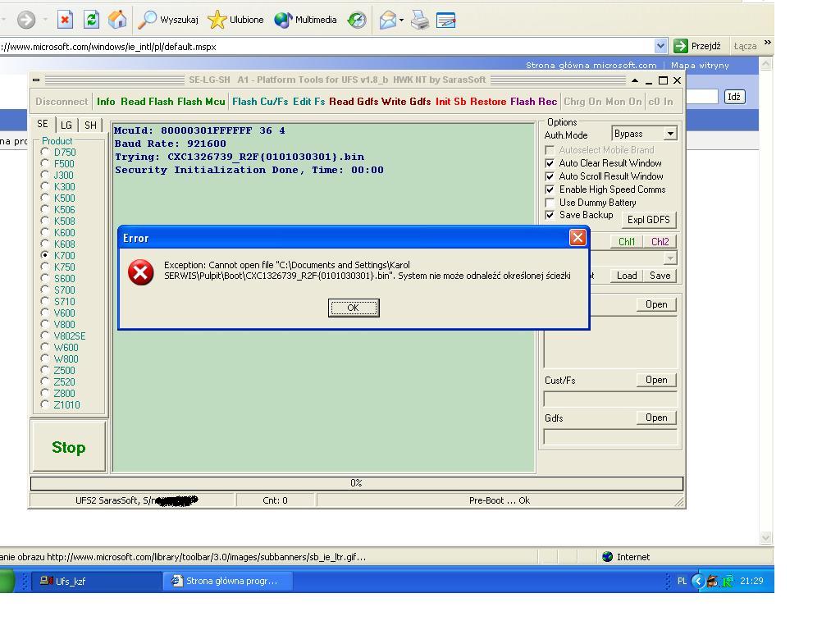Open dropdown below Chl1 Chl2 tabs
The image size is (840, 630).
[670, 258]
